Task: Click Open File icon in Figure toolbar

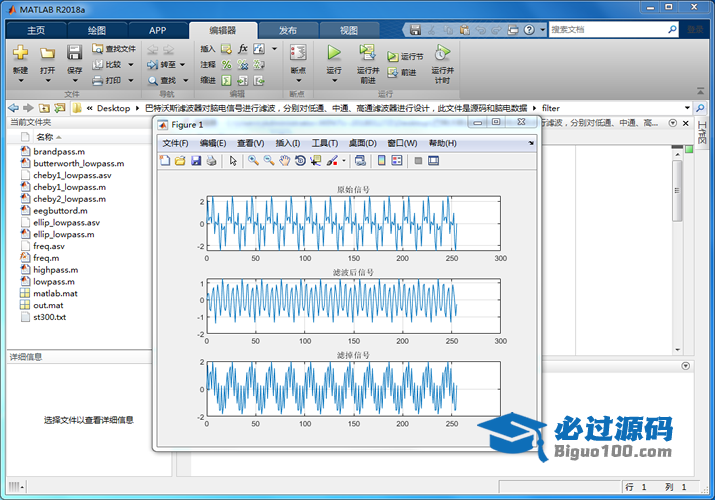Action: tap(180, 160)
